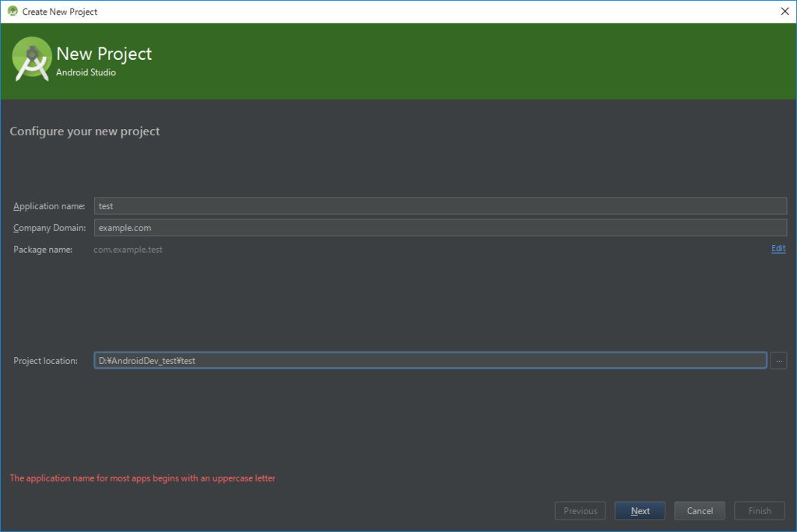Click the 'Application name:' label
The width and height of the screenshot is (797, 532).
coord(49,206)
